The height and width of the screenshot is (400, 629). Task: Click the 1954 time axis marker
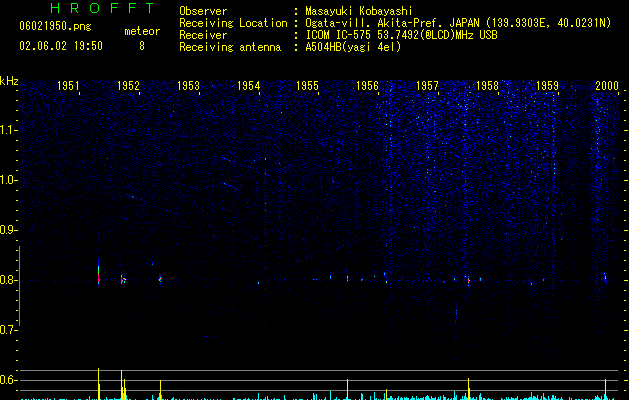point(248,85)
